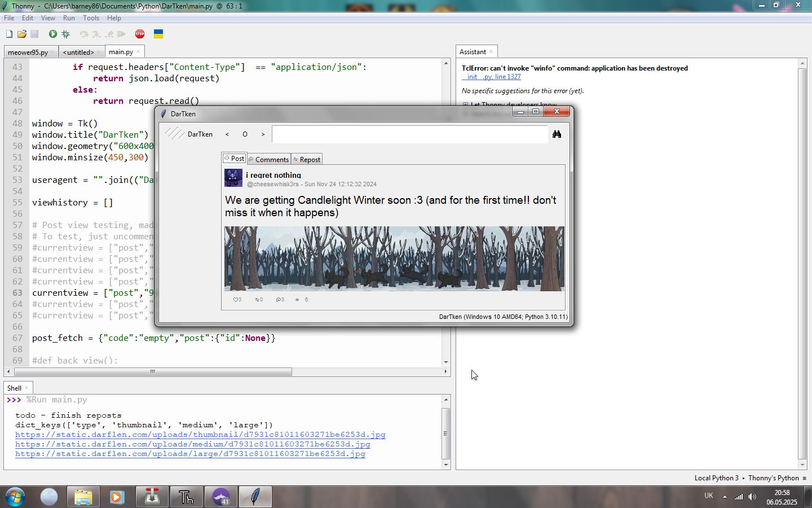Screen dimensions: 812x508
Task: Open Windows Explorer from the taskbar
Action: point(83,497)
